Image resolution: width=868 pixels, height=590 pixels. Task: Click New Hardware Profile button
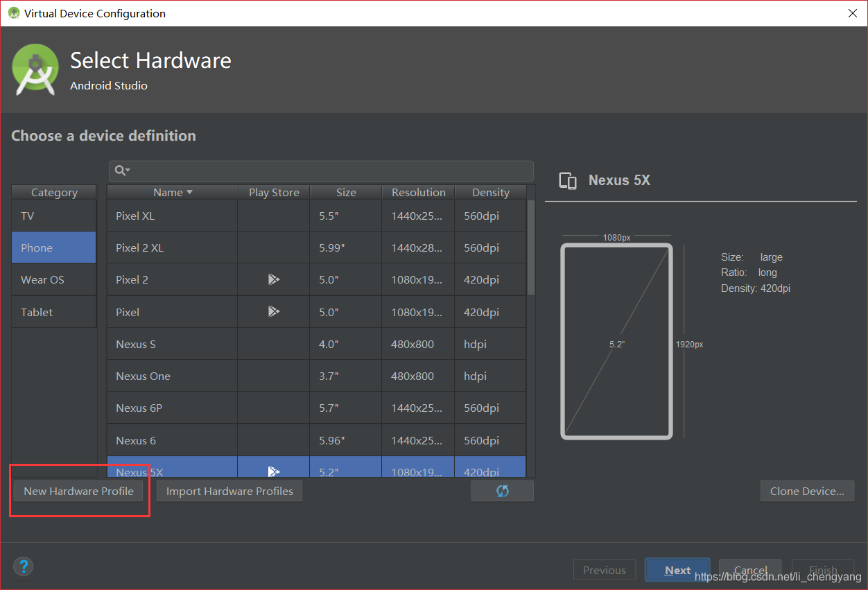(x=78, y=491)
